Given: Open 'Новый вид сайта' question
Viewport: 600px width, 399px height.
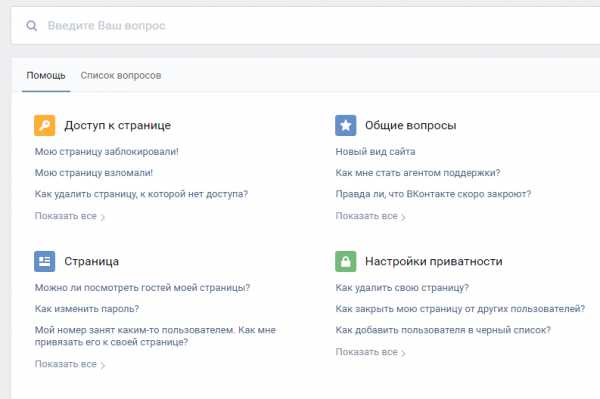Looking at the screenshot, I should coord(375,151).
